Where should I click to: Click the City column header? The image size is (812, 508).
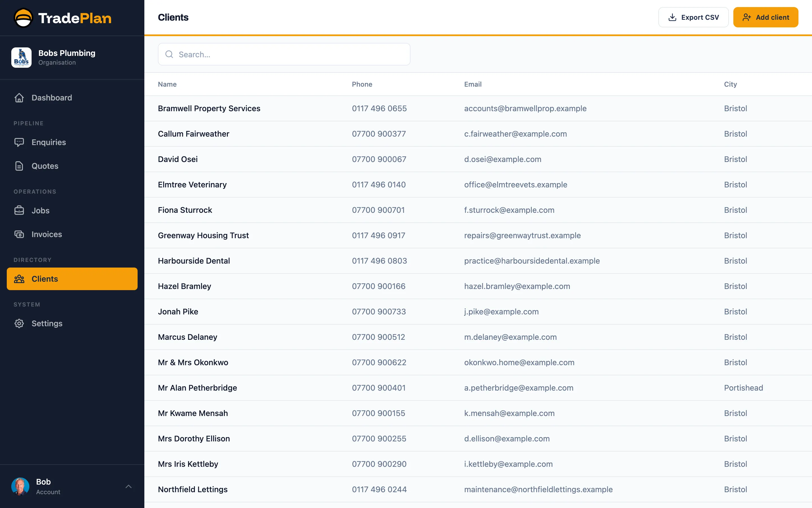pos(730,84)
